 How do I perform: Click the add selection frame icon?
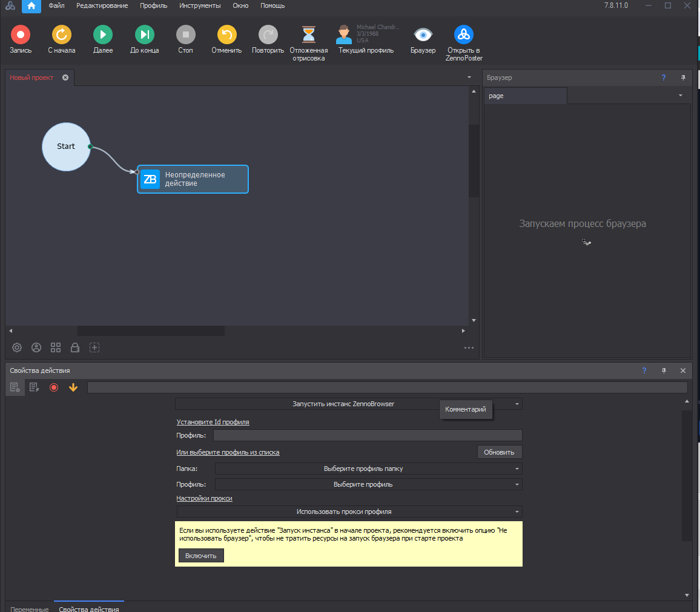point(94,347)
